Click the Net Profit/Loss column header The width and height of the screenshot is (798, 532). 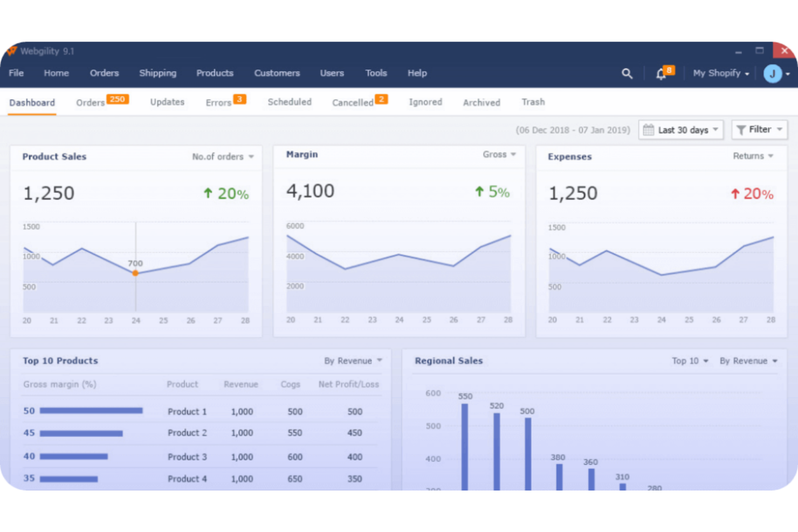(349, 384)
